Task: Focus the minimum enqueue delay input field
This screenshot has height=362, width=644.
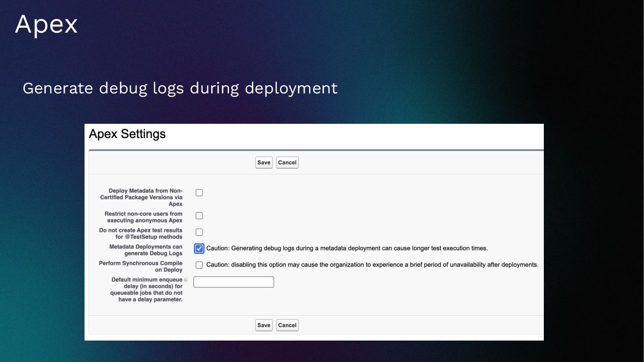Action: [x=233, y=282]
